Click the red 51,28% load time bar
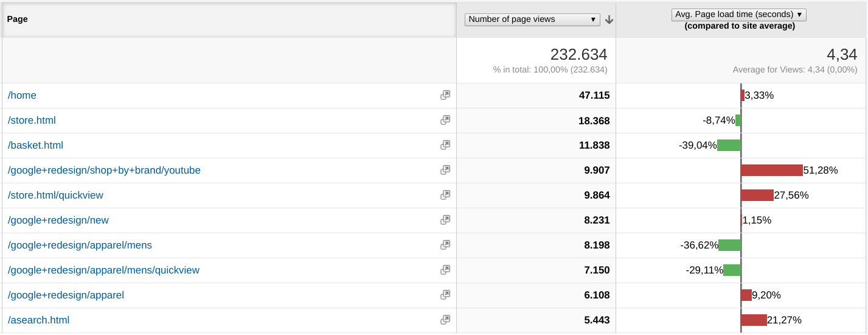The height and width of the screenshot is (335, 868). click(x=772, y=171)
